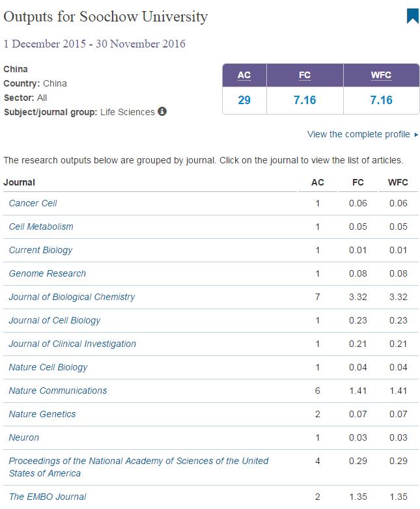This screenshot has height=509, width=420.
Task: Open Journal of Biological Chemistry articles
Action: (72, 297)
